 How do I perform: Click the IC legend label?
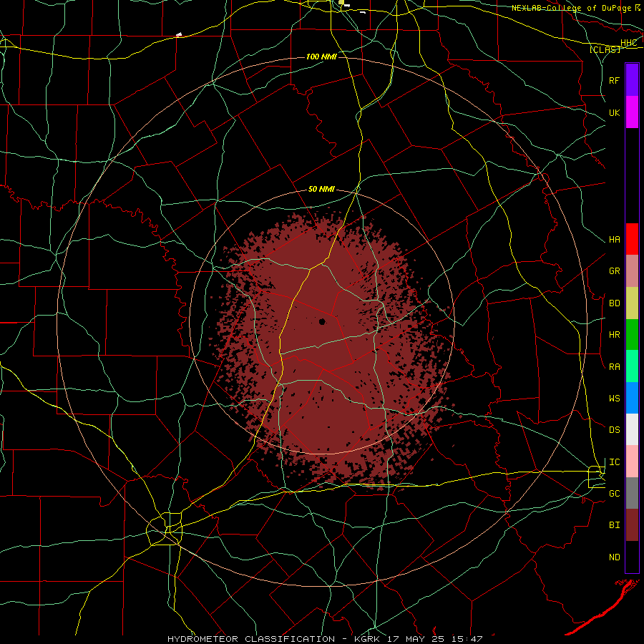[615, 462]
